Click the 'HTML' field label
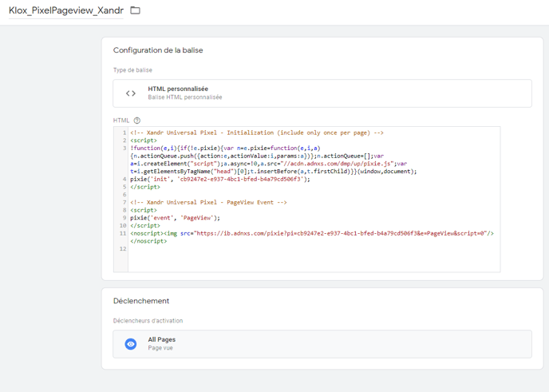549x392 pixels. pos(121,121)
